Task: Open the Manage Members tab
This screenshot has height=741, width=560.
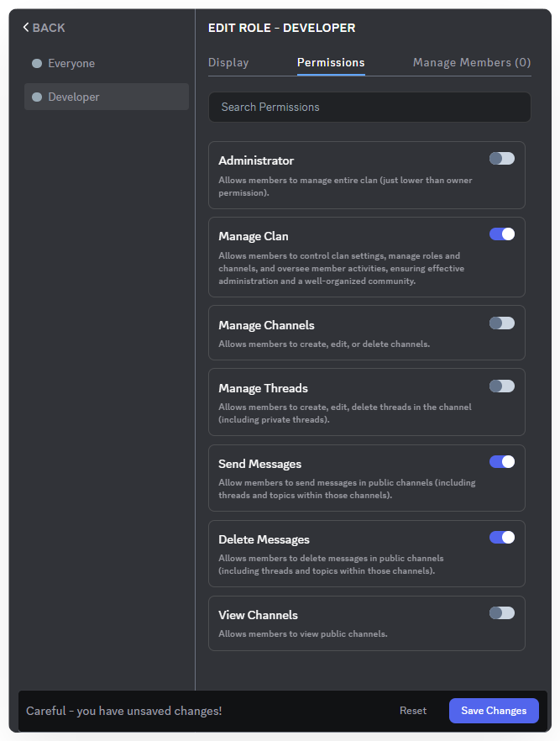Action: (471, 63)
